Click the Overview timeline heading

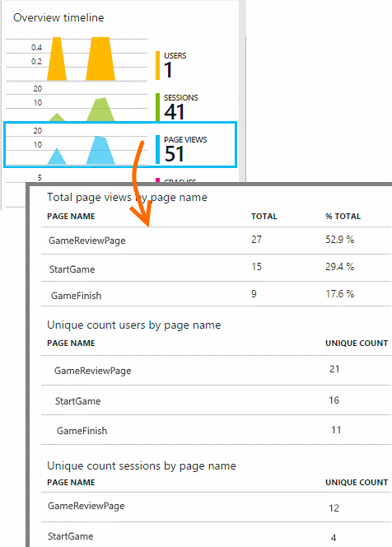tap(58, 18)
